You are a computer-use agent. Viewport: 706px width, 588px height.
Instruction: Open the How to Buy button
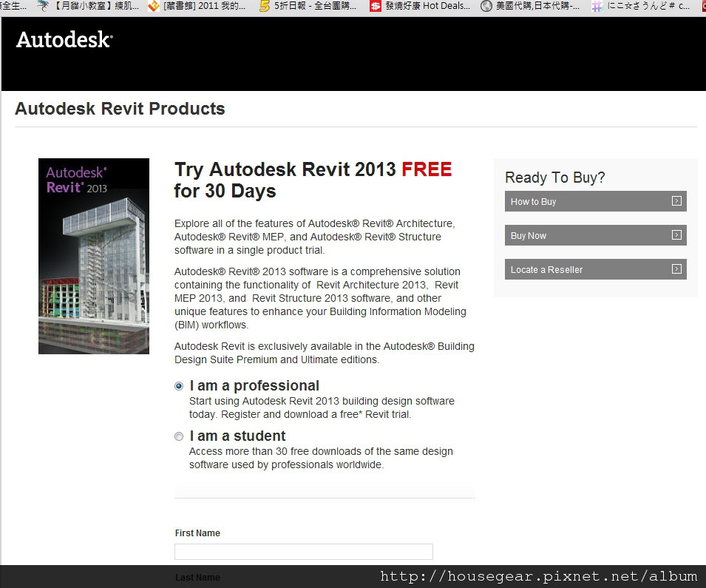tap(595, 201)
